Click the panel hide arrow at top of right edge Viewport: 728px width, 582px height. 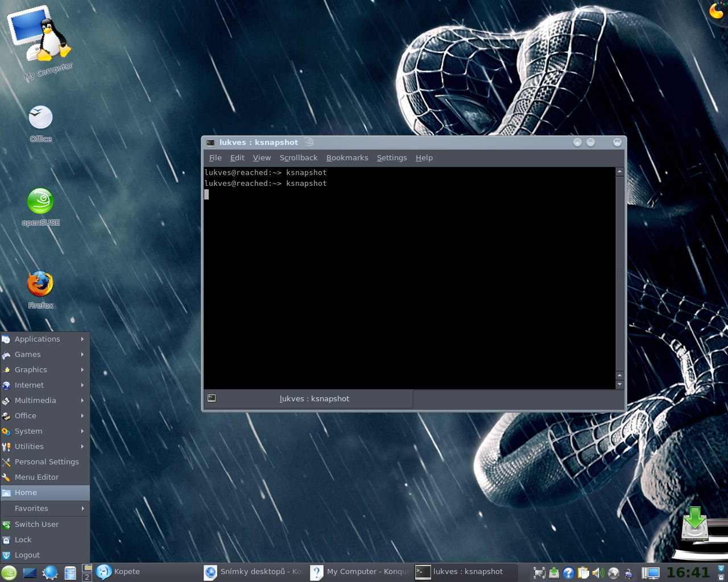[721, 568]
